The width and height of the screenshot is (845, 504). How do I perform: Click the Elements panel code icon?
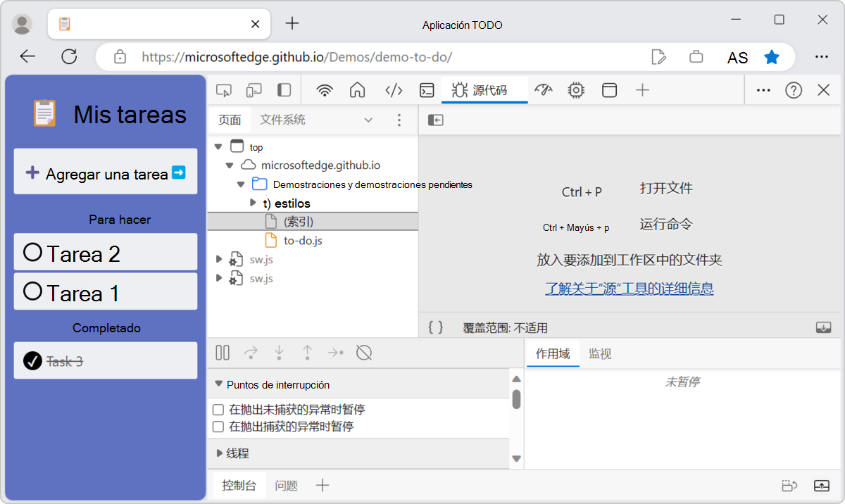tap(394, 90)
